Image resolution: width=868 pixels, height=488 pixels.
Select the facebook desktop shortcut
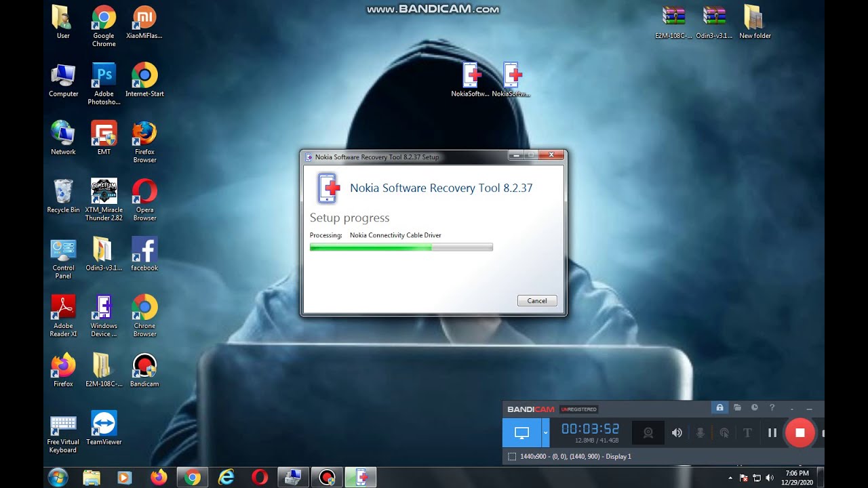coord(144,255)
